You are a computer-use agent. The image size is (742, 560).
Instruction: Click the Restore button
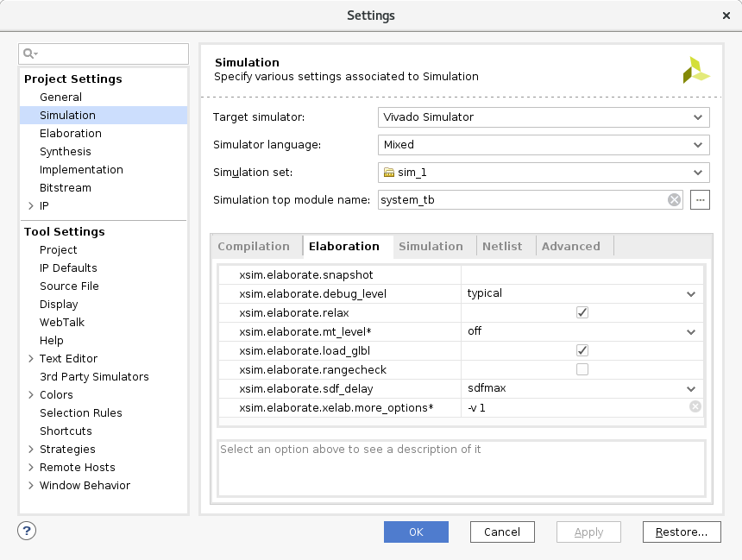tap(682, 532)
